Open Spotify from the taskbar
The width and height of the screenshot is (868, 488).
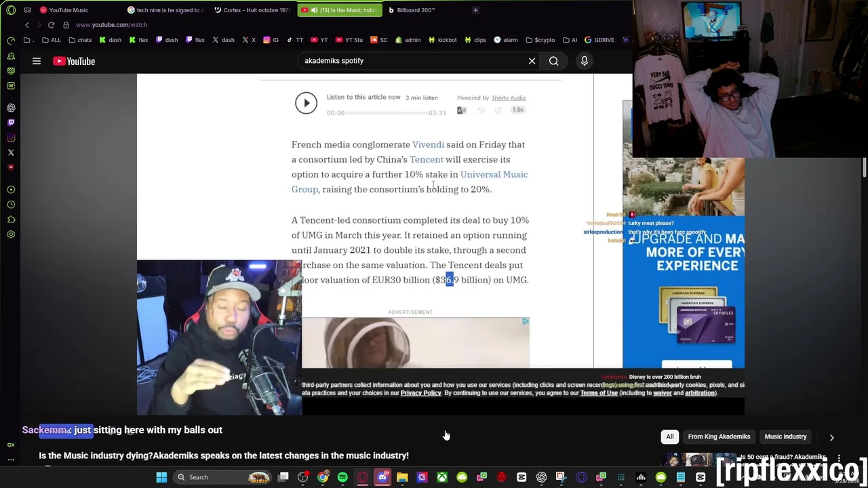pos(342,477)
